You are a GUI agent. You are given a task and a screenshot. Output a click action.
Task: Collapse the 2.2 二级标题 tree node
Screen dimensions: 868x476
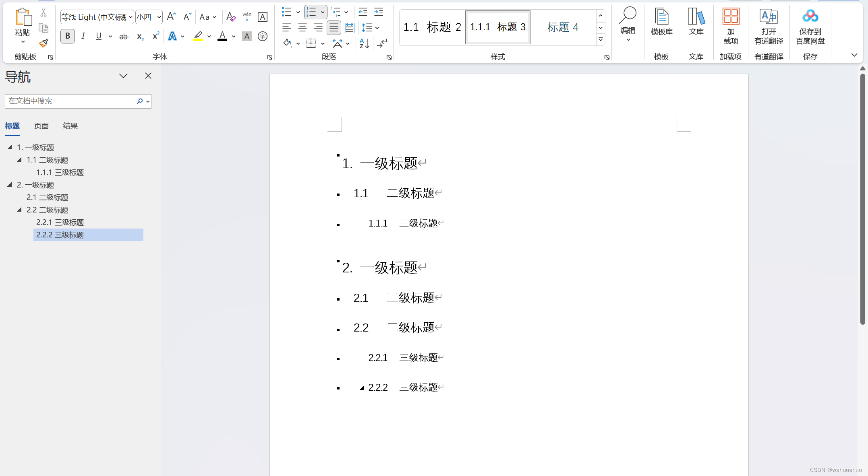tap(19, 210)
